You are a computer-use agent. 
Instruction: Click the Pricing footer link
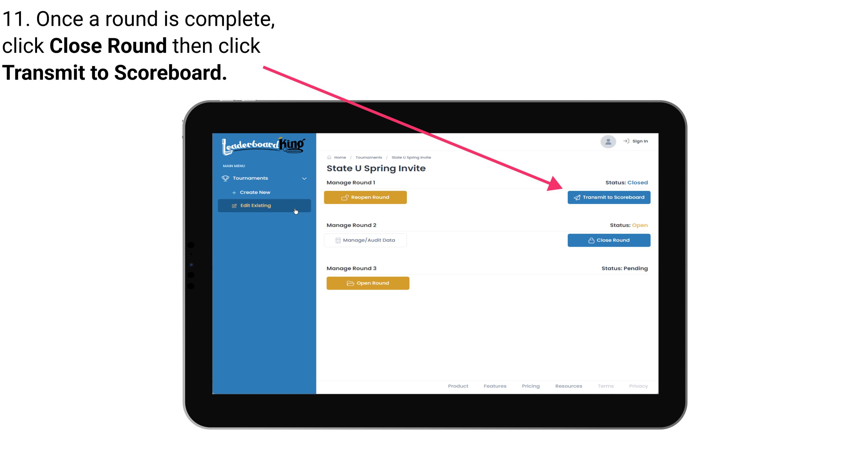[531, 386]
